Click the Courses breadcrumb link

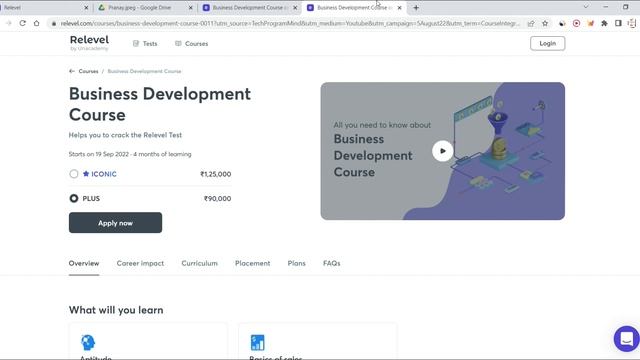(x=88, y=71)
